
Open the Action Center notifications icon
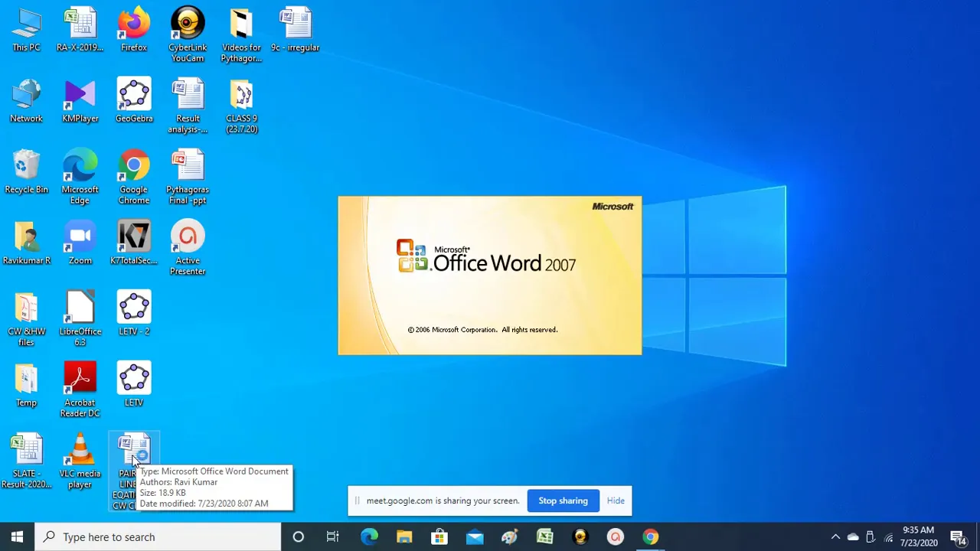(958, 536)
